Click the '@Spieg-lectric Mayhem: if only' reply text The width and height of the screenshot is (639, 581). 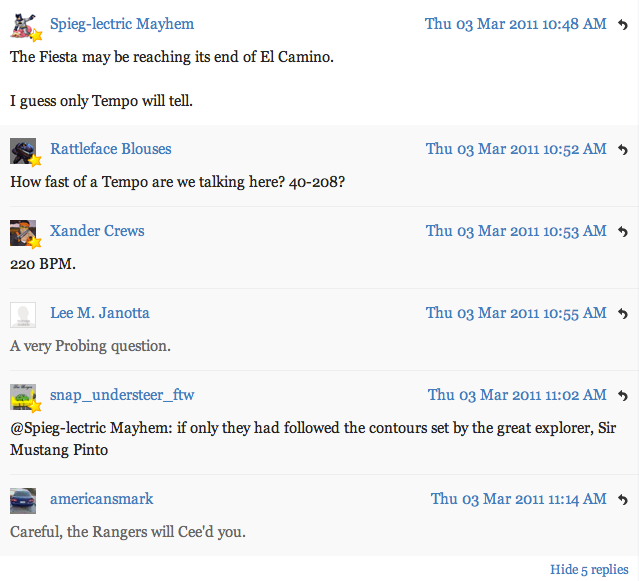tap(313, 439)
